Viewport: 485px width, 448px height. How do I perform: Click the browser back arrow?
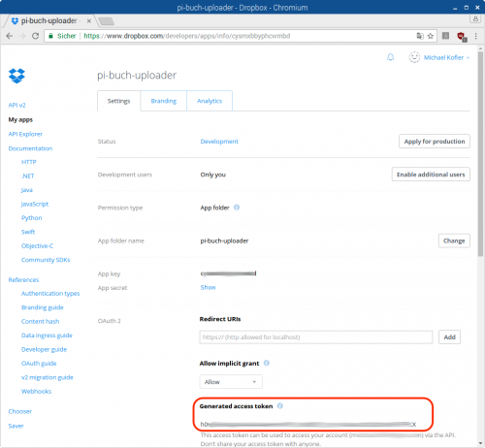9,36
